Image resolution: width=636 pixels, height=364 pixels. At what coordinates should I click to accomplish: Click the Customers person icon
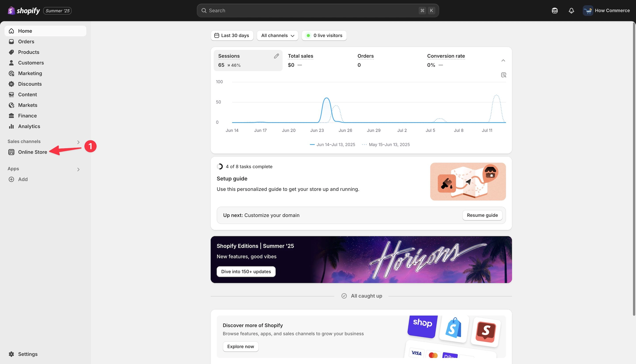pyautogui.click(x=11, y=63)
